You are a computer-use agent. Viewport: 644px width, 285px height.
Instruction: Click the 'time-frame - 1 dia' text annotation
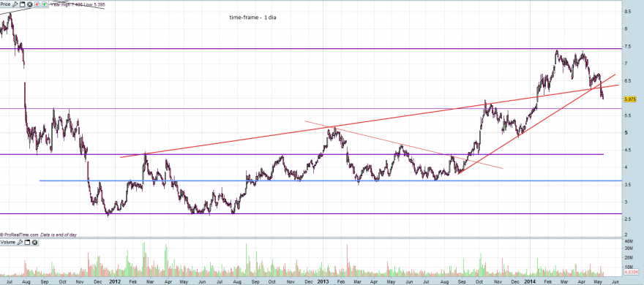pos(252,18)
